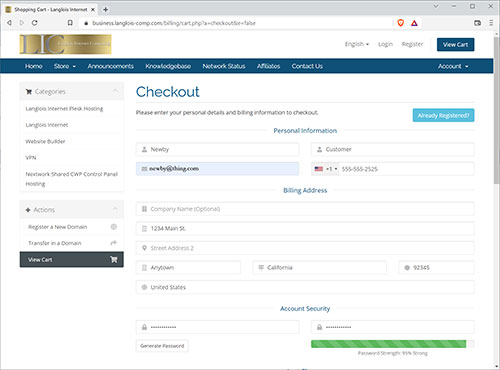Click the first password field
Screen dimensions: 500x370
[x=217, y=327]
